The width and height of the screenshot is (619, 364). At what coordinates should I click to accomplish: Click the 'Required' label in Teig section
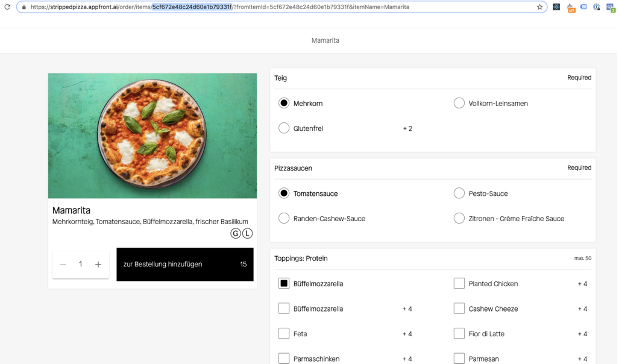click(579, 77)
